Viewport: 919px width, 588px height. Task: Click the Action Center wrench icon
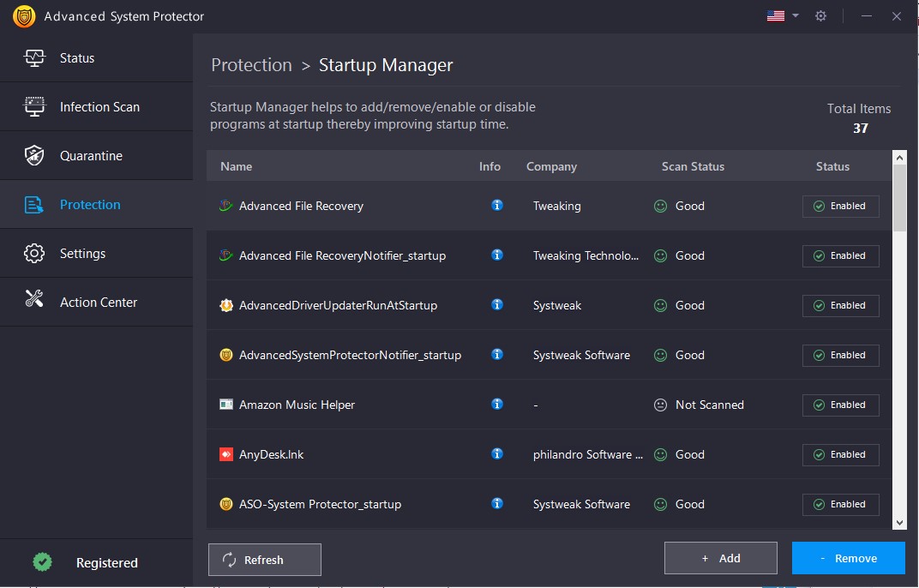coord(35,302)
